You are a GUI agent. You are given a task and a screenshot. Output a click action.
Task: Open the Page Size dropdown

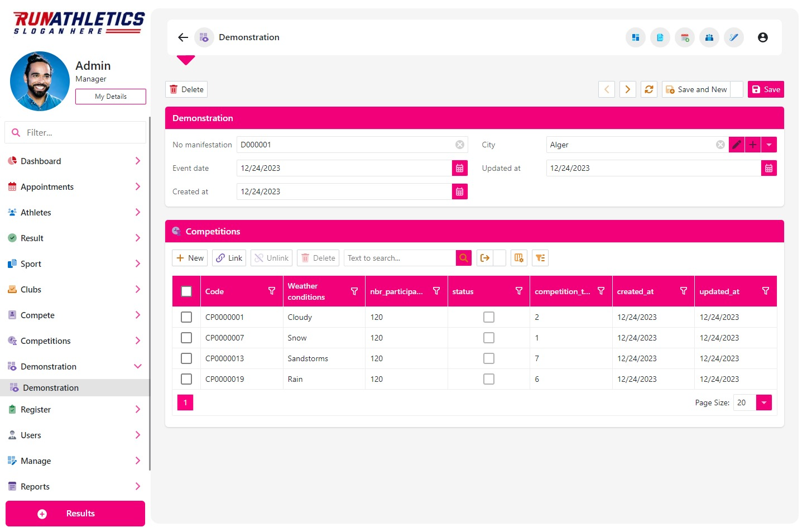[x=763, y=402]
